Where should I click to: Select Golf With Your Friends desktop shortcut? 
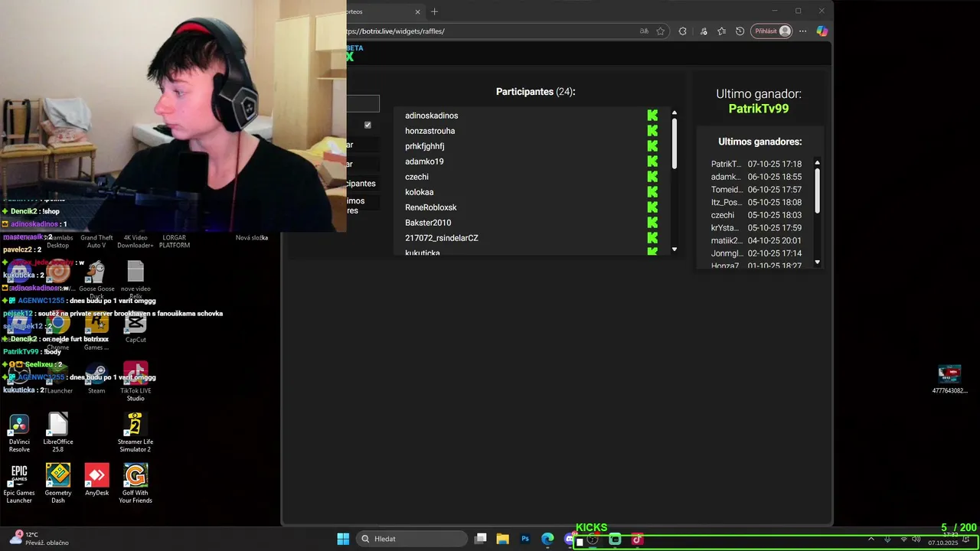(136, 484)
